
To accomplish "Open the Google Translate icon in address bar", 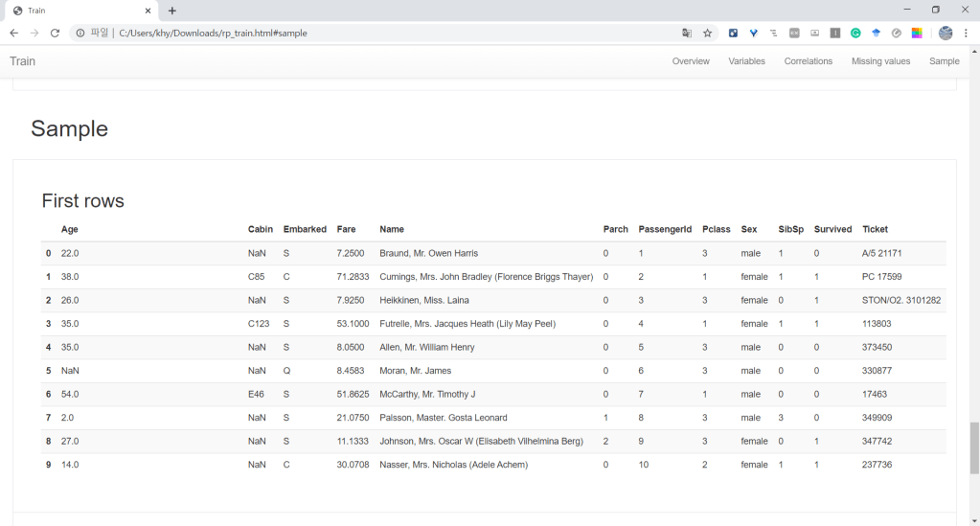I will tap(687, 33).
